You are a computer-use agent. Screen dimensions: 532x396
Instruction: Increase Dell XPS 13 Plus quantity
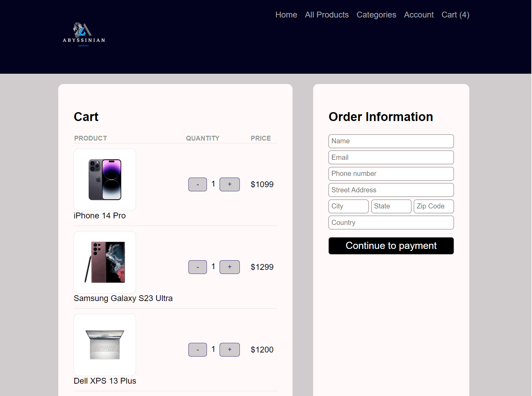click(230, 350)
